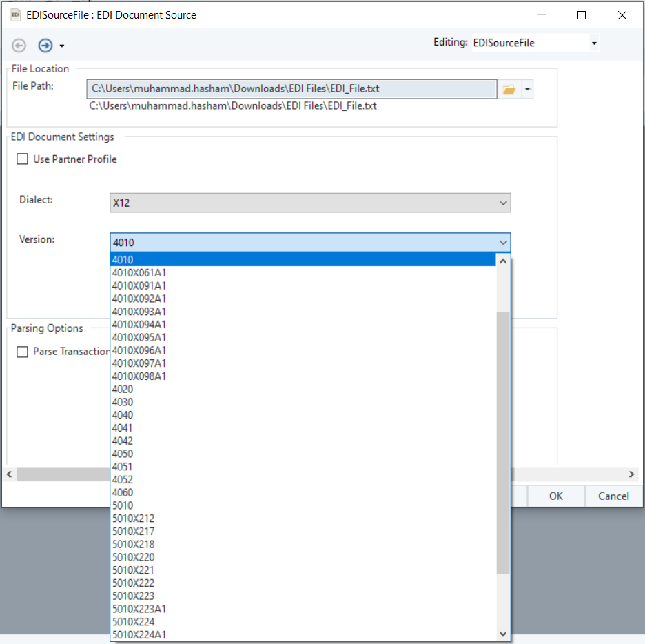Viewport: 645px width, 644px height.
Task: Click inside the File Path text field
Action: pyautogui.click(x=291, y=89)
